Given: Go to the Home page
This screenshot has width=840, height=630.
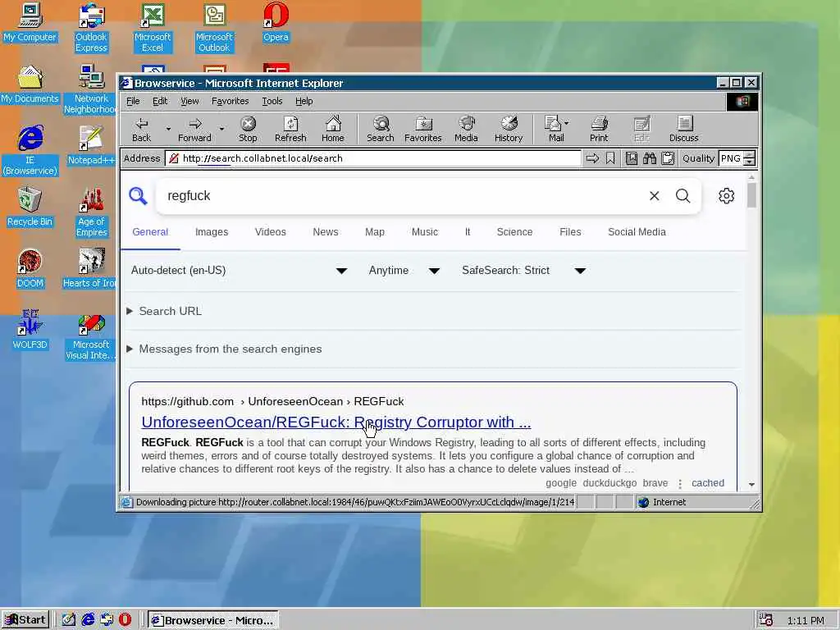Looking at the screenshot, I should (x=333, y=130).
